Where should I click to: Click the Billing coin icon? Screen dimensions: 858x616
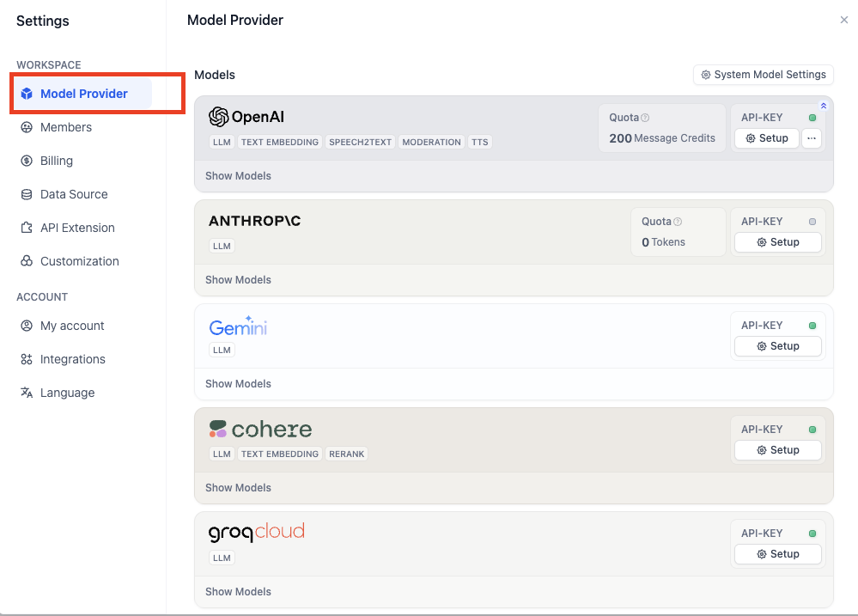[x=27, y=161]
